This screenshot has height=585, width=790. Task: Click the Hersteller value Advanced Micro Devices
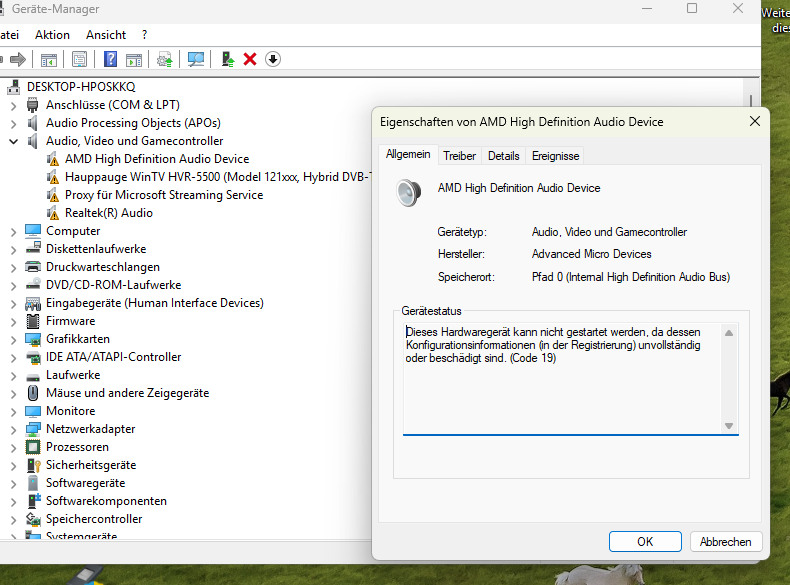591,254
